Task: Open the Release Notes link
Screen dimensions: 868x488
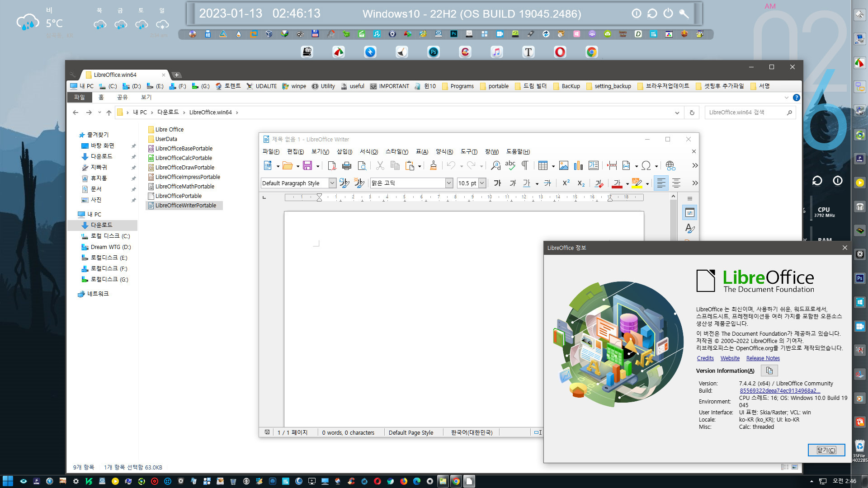Action: click(x=763, y=358)
